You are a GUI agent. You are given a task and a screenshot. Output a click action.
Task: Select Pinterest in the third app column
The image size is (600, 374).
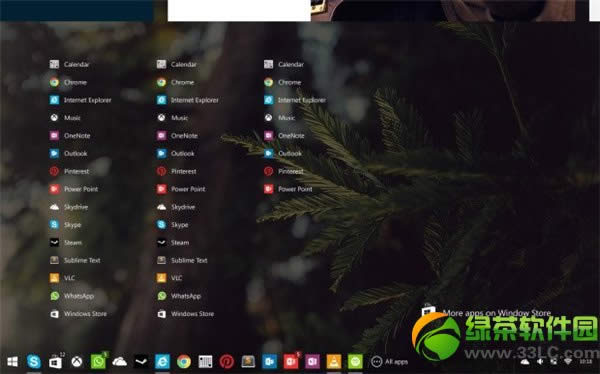pyautogui.click(x=284, y=171)
